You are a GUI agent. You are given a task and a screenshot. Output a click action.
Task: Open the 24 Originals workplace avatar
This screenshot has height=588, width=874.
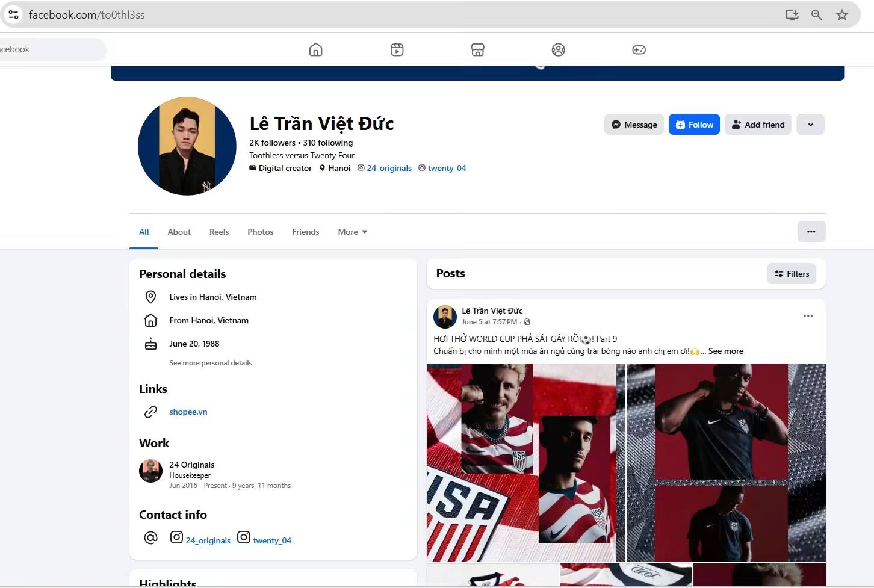click(151, 471)
